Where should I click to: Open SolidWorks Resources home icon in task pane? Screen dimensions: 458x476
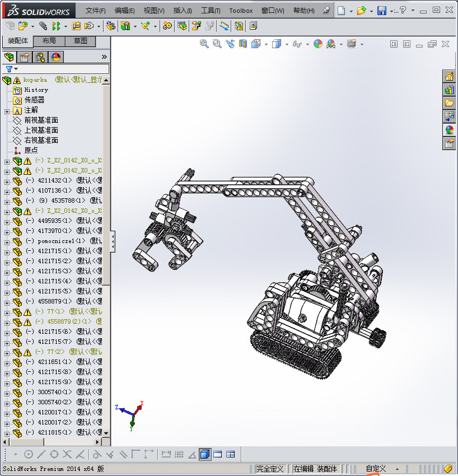tap(449, 76)
